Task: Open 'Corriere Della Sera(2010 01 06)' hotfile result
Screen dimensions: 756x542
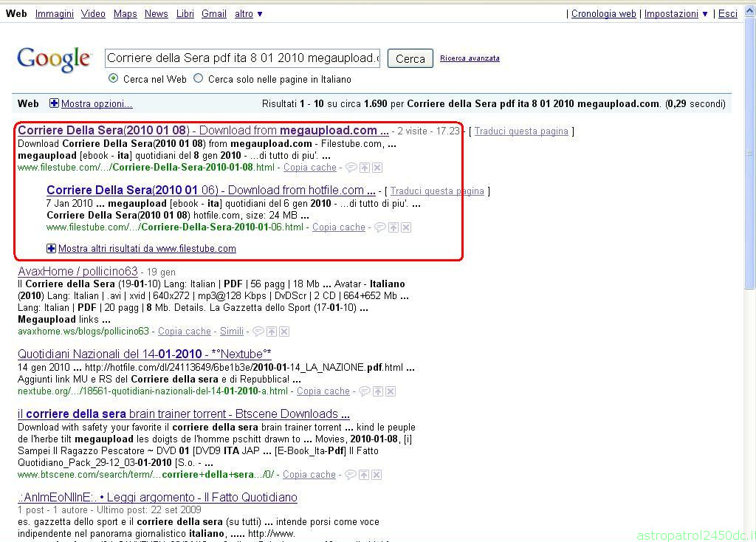Action: point(210,190)
